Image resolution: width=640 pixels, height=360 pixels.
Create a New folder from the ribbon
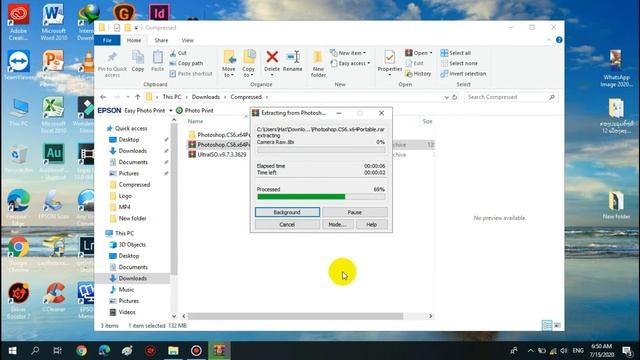[318, 64]
